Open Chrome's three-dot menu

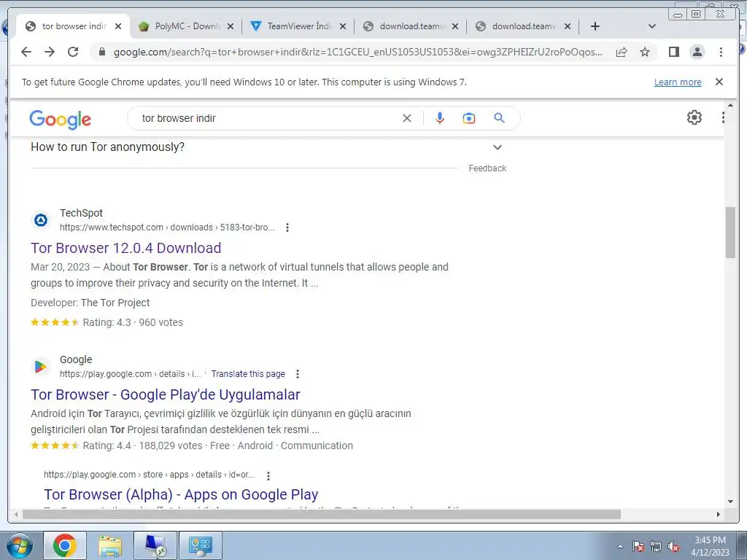(x=721, y=52)
